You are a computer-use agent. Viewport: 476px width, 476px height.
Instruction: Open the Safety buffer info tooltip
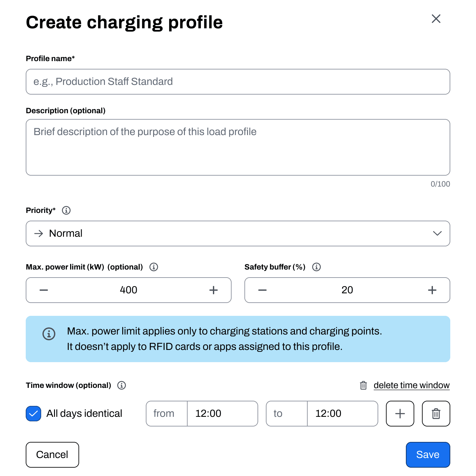coord(316,267)
